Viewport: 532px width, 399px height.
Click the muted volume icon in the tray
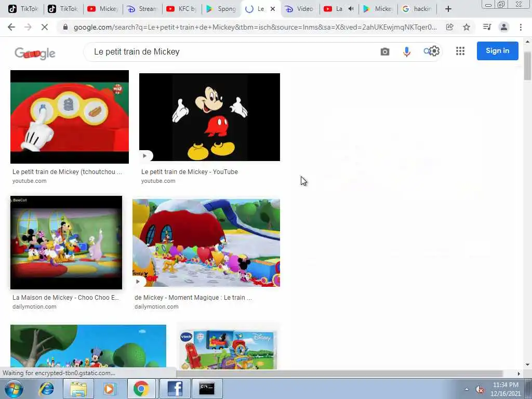point(480,390)
